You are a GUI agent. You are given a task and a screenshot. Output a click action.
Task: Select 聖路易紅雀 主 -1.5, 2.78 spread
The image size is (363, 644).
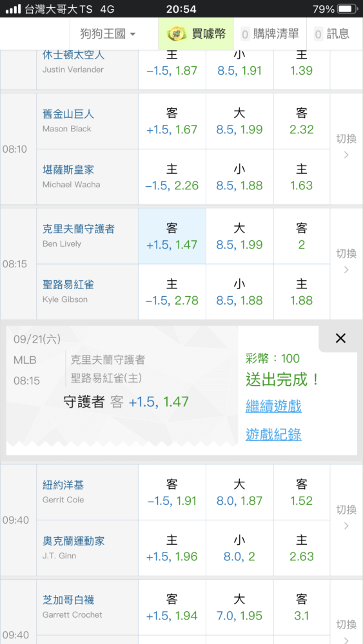172,292
